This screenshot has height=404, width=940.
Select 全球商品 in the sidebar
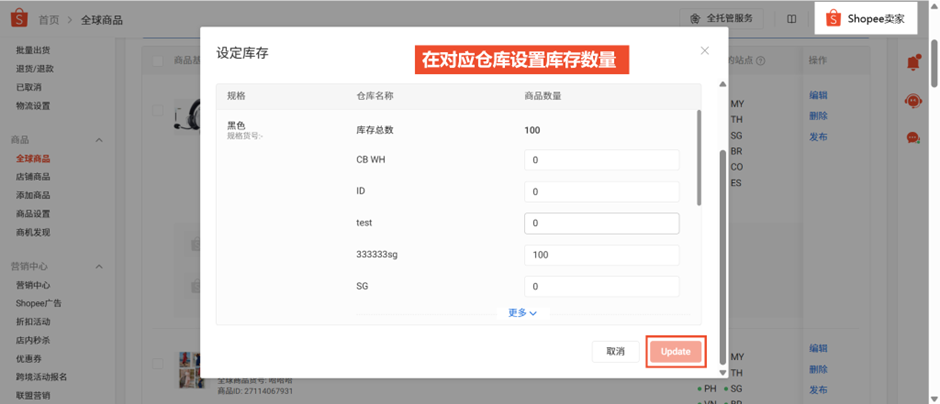click(x=33, y=159)
